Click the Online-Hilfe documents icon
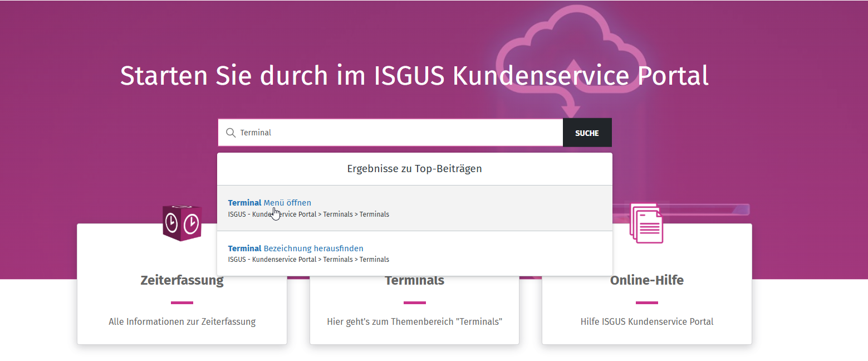This screenshot has width=868, height=361. pos(646,223)
